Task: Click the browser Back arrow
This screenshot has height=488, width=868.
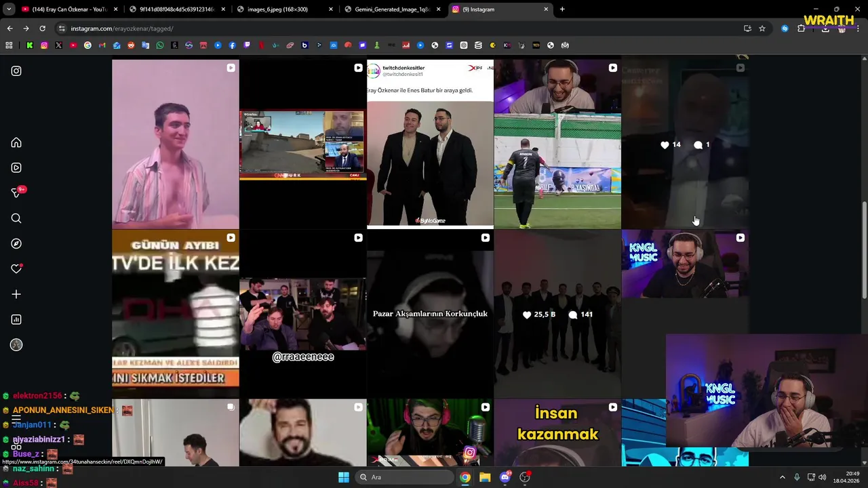Action: pos(9,28)
